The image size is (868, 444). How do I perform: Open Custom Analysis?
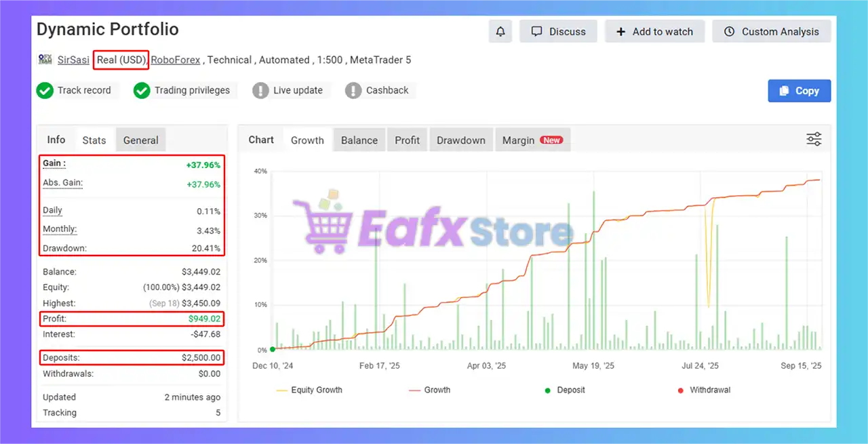tap(772, 31)
